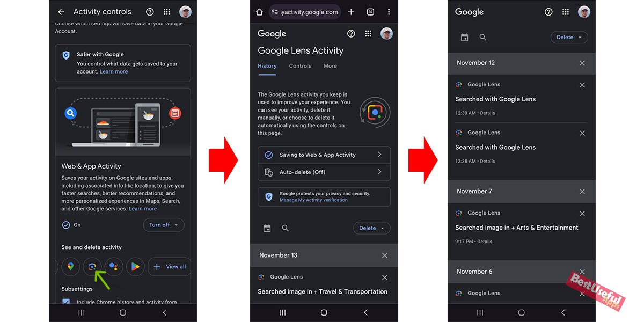This screenshot has width=644, height=322.
Task: Open Searched image in + Travel & Transportation entry
Action: click(x=323, y=292)
